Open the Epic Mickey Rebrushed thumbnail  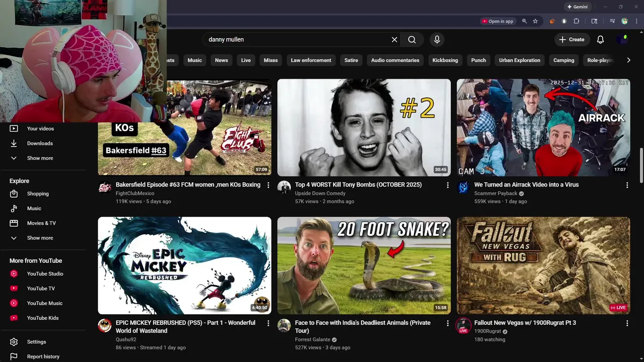185,265
